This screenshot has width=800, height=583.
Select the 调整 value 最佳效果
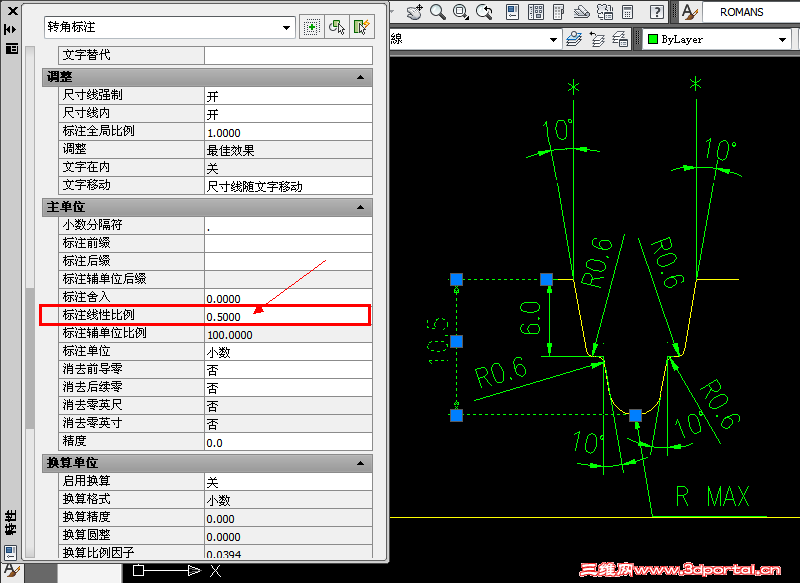[288, 150]
